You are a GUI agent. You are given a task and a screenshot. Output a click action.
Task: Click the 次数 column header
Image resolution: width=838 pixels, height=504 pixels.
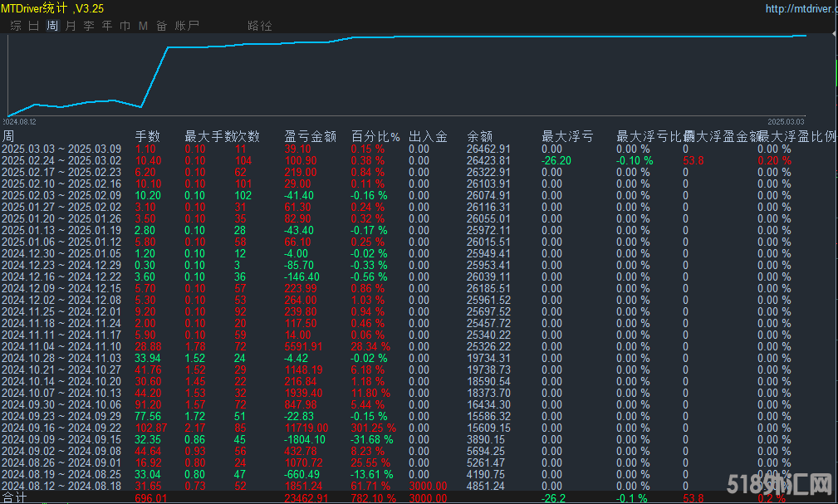(247, 136)
